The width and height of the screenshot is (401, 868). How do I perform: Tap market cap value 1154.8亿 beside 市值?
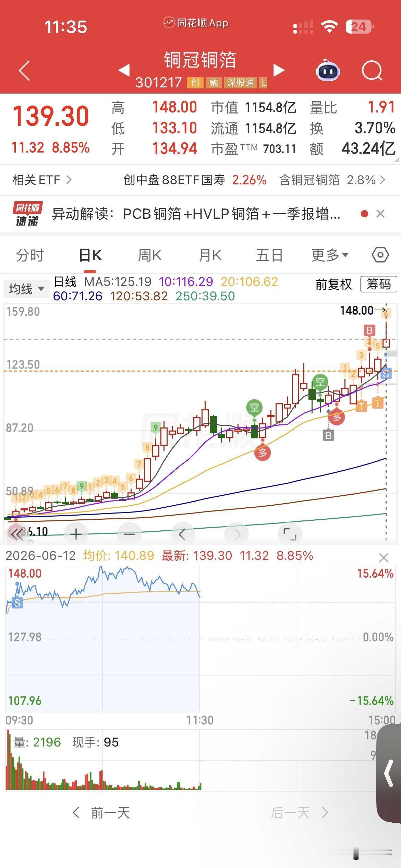[x=271, y=108]
